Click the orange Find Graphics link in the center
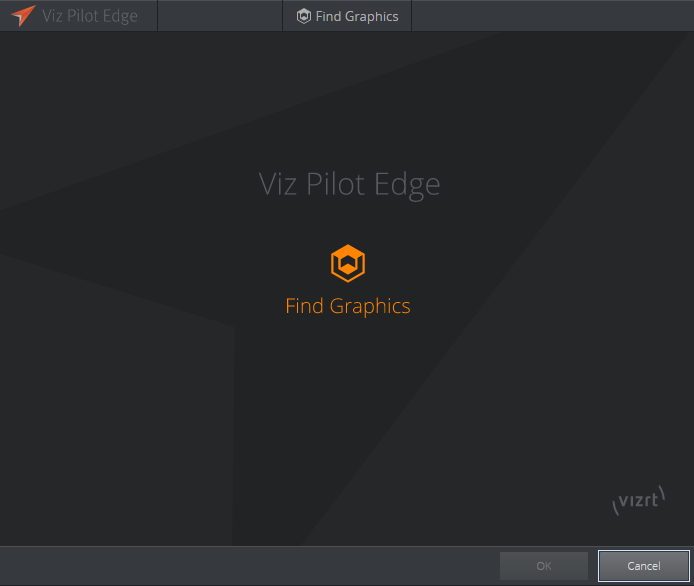This screenshot has width=694, height=586. click(x=348, y=306)
